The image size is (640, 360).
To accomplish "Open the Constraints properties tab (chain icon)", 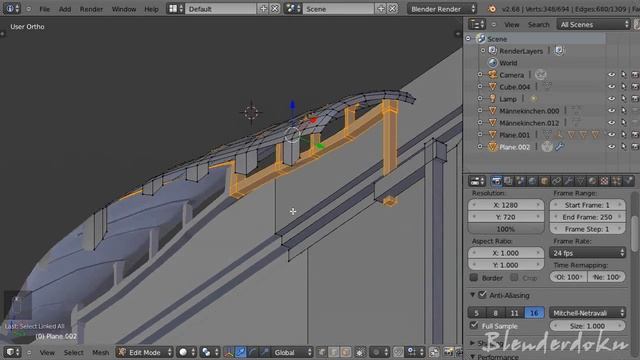I will [x=556, y=181].
